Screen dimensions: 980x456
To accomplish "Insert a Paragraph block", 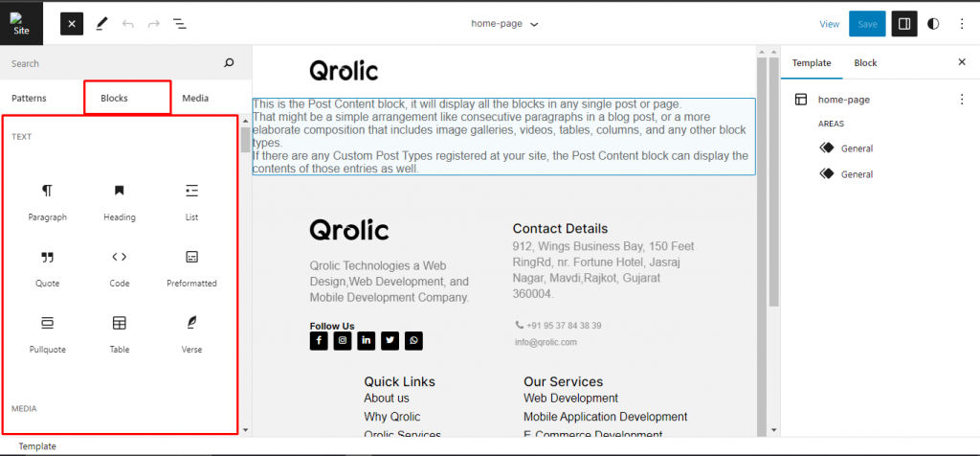I will point(48,203).
